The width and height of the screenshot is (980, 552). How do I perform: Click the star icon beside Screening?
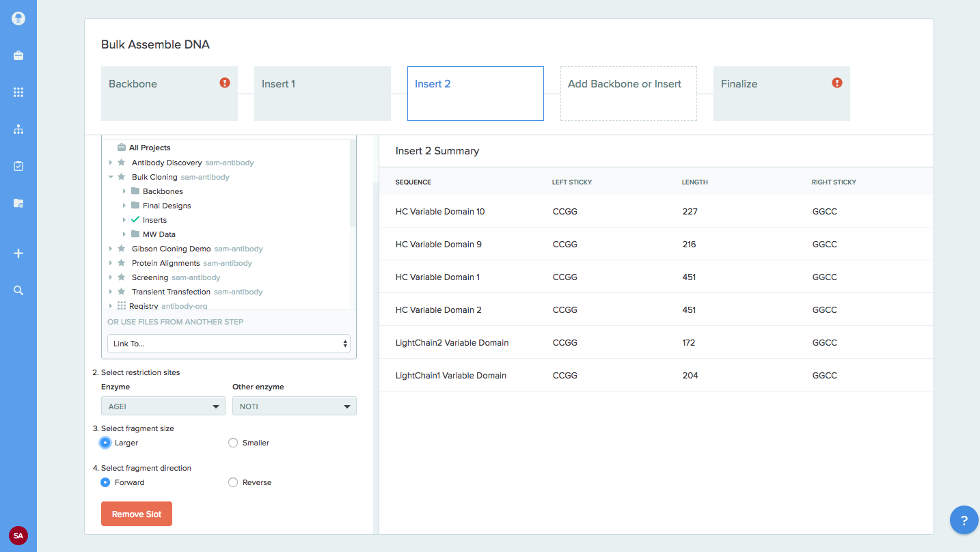tap(121, 277)
